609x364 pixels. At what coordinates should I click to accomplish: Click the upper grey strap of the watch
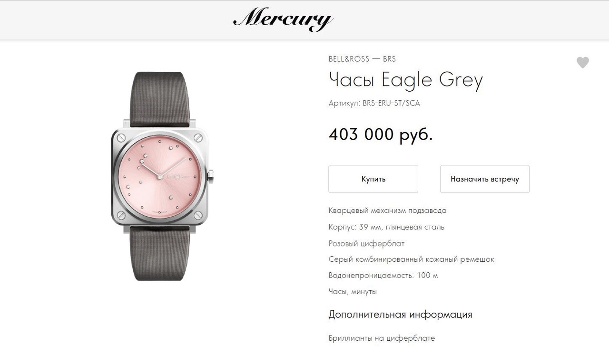(160, 99)
